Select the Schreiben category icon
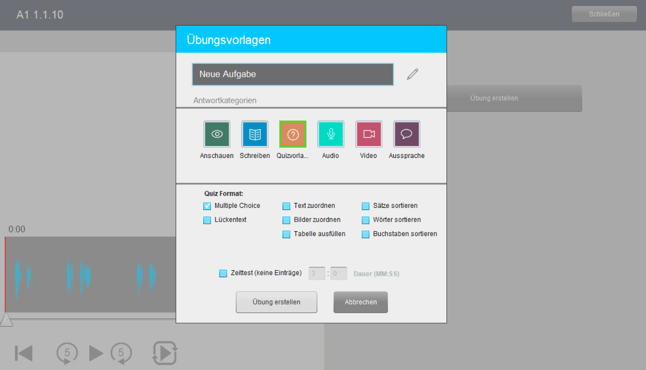The width and height of the screenshot is (646, 370). pos(255,134)
